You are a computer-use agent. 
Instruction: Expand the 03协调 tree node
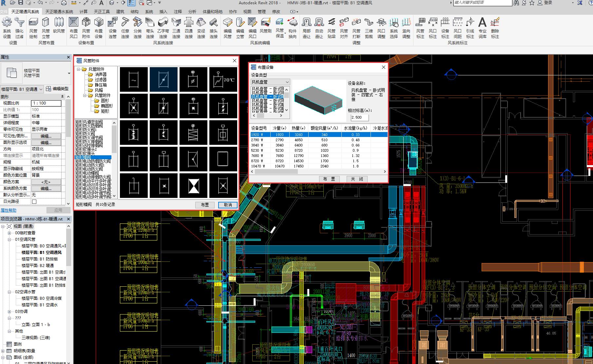(x=10, y=312)
